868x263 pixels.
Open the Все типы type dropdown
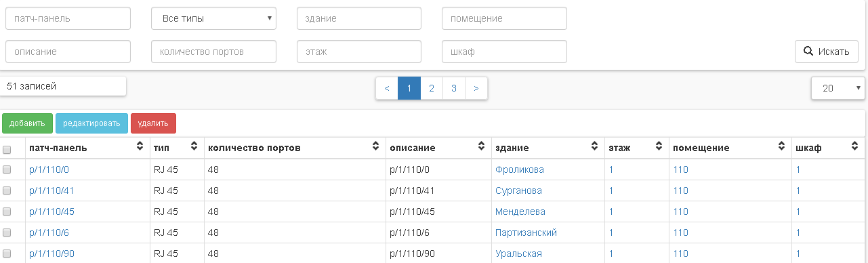[x=213, y=18]
